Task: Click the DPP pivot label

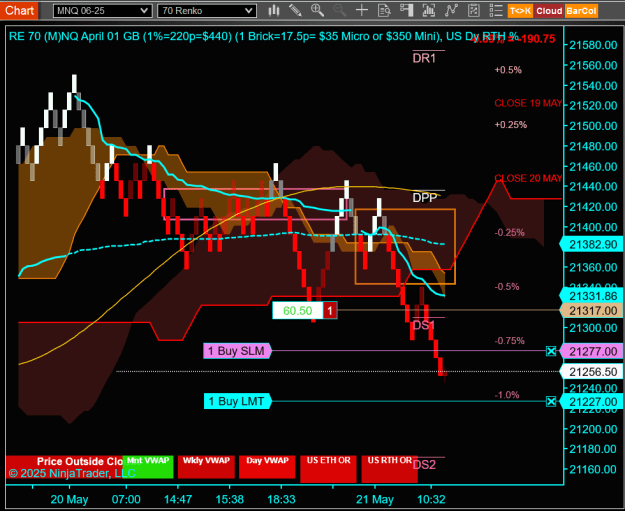Action: (x=425, y=198)
